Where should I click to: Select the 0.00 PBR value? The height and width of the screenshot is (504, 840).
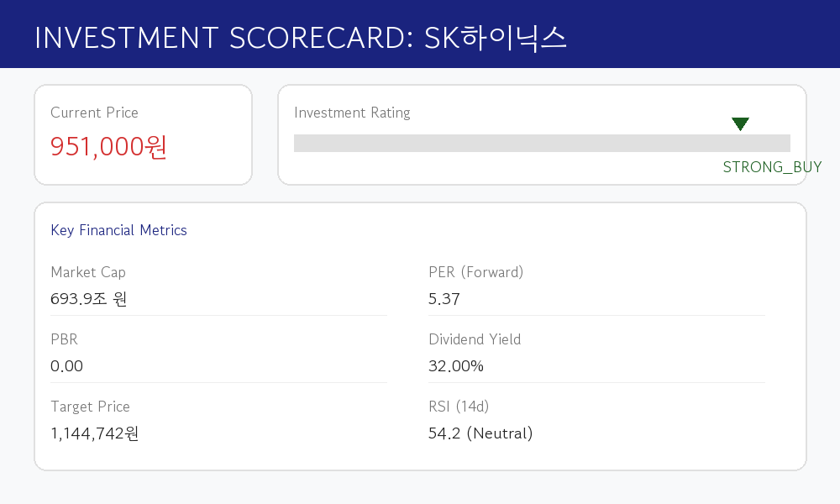[x=66, y=365]
